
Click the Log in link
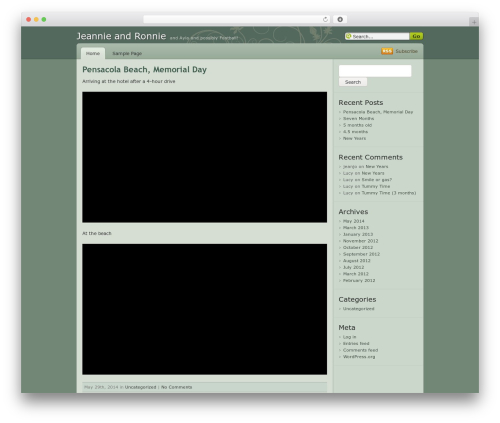349,337
